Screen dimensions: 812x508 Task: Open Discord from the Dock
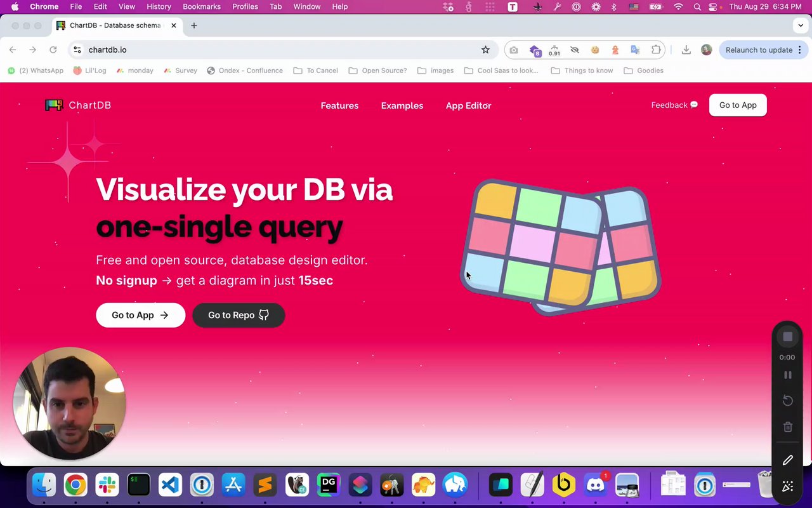pos(595,486)
